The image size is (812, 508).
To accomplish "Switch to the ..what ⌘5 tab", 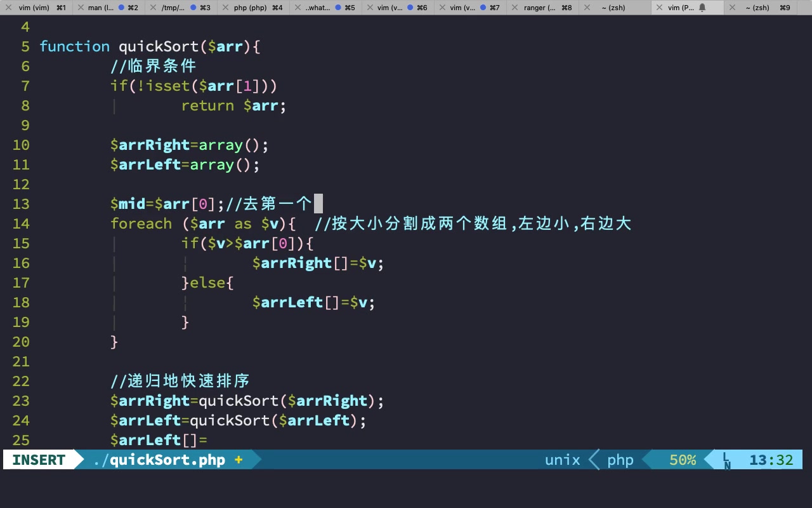I will coord(325,8).
